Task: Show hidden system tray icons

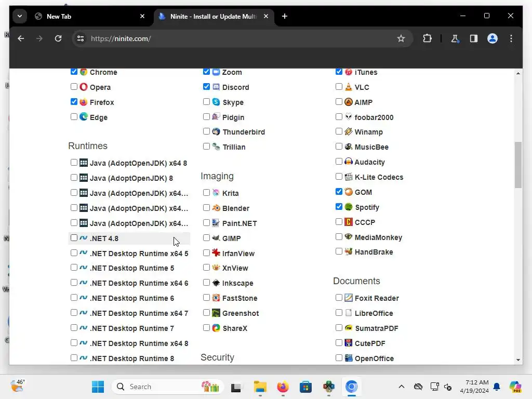Action: click(x=402, y=387)
